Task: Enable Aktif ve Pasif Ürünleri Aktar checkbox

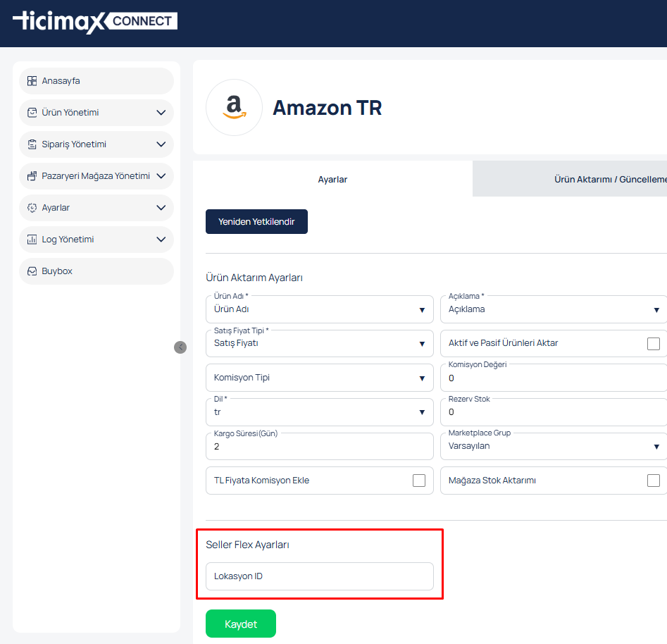Action: 654,344
